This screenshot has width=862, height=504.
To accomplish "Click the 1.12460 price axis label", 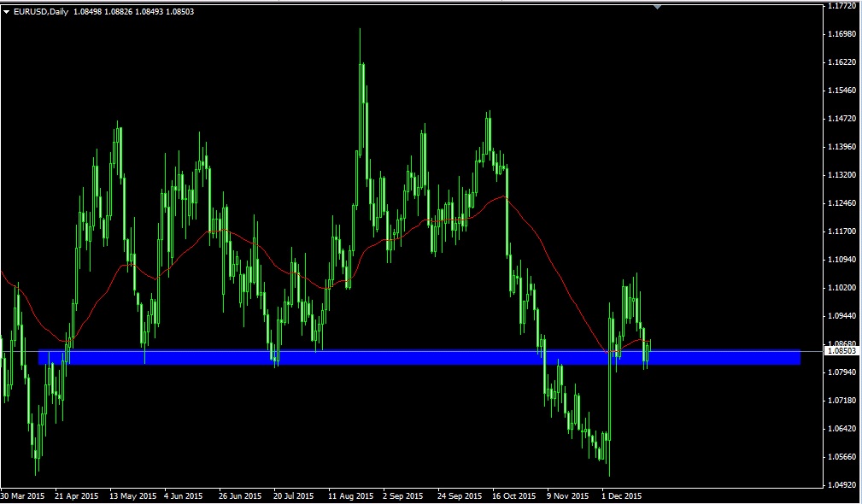I will [841, 202].
